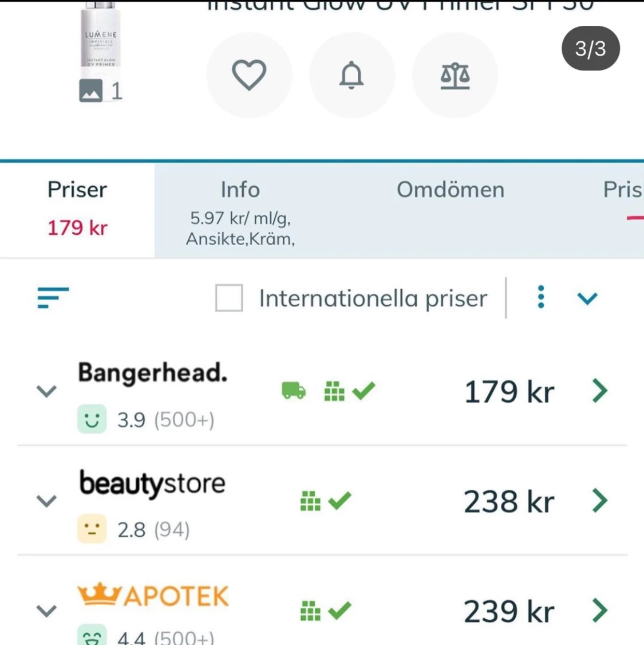Image resolution: width=644 pixels, height=645 pixels.
Task: Switch to the Omdömen tab
Action: pos(451,190)
